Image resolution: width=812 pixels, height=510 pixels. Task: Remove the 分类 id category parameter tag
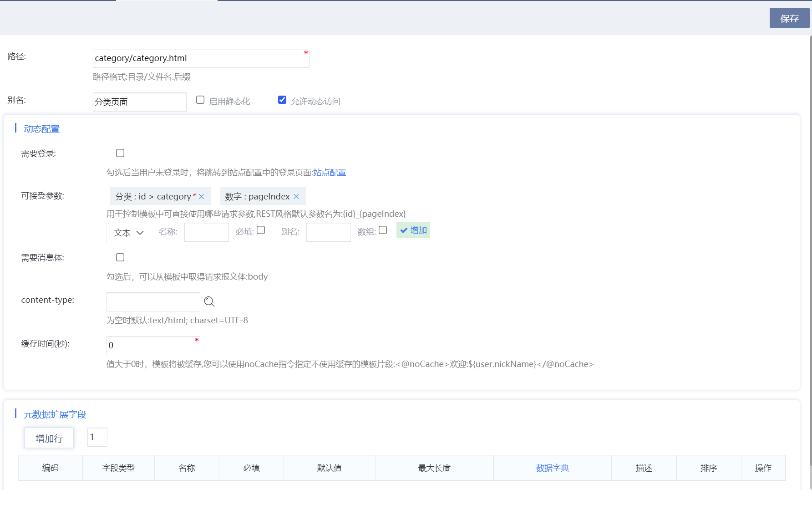click(x=202, y=196)
